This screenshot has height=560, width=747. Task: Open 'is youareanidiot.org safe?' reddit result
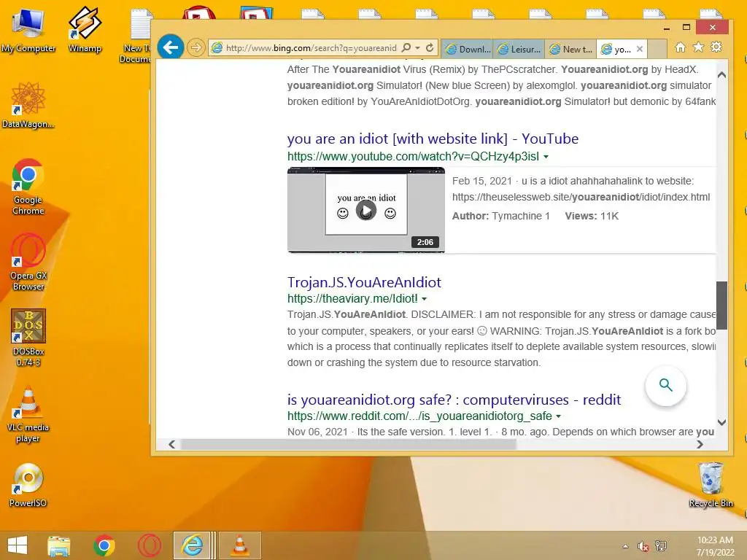454,400
